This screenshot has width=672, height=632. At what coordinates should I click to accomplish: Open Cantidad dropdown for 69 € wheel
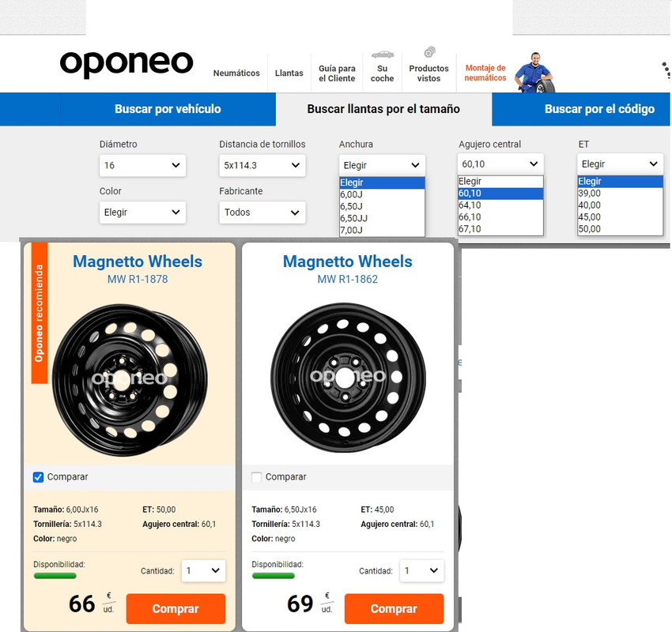[x=421, y=570]
